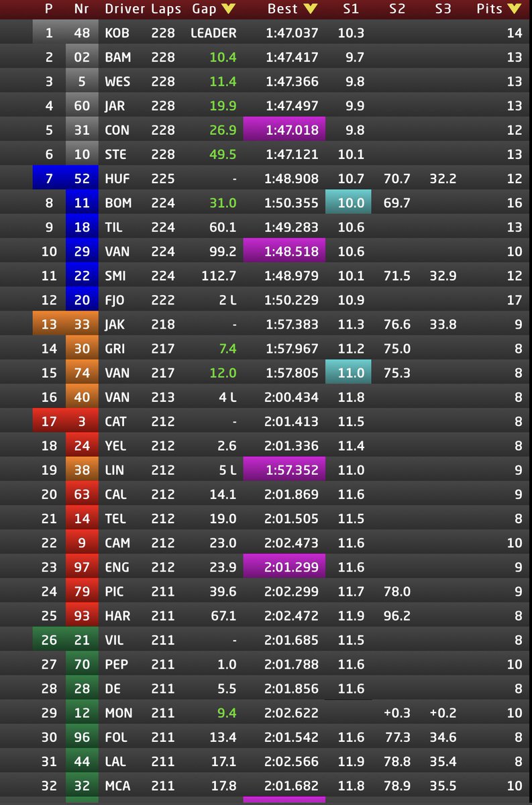Image resolution: width=532 pixels, height=805 pixels.
Task: Click best lap 2:00.434
Action: coord(292,396)
